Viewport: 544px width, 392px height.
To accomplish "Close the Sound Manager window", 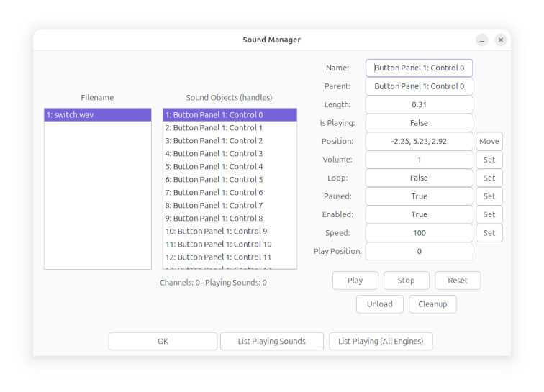I will click(500, 40).
